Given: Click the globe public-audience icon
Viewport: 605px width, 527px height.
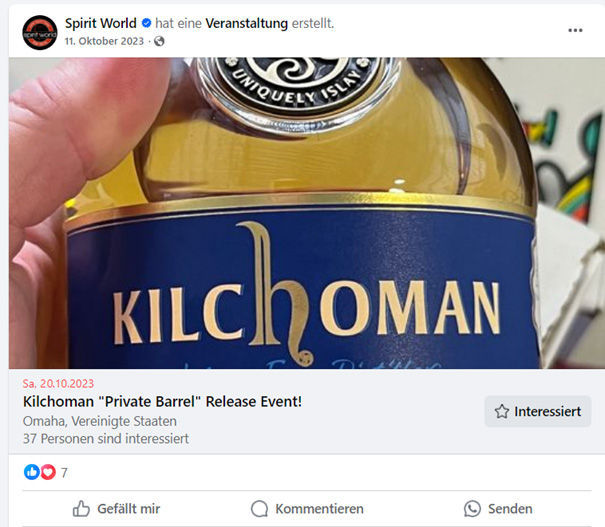Looking at the screenshot, I should pos(159,41).
